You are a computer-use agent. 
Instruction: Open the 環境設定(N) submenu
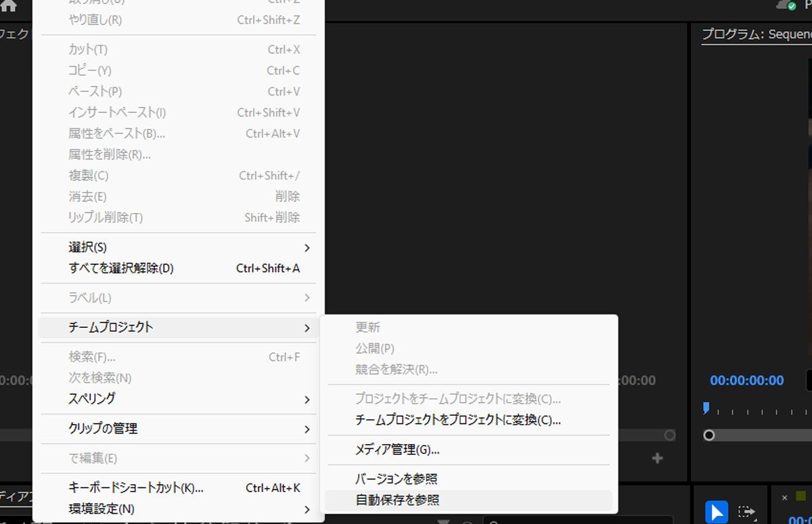pyautogui.click(x=179, y=509)
